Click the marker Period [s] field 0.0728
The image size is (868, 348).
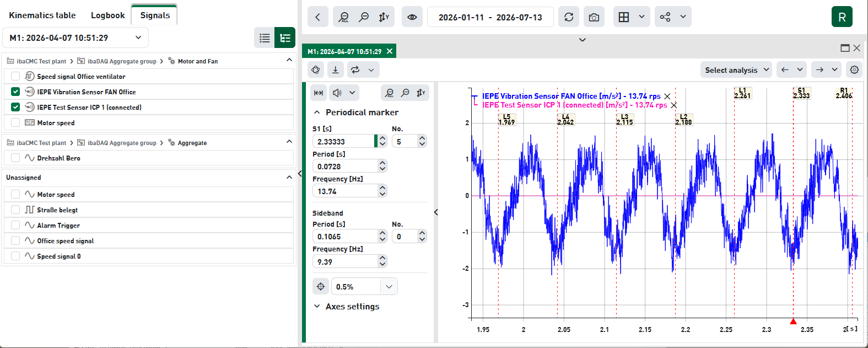pyautogui.click(x=346, y=166)
